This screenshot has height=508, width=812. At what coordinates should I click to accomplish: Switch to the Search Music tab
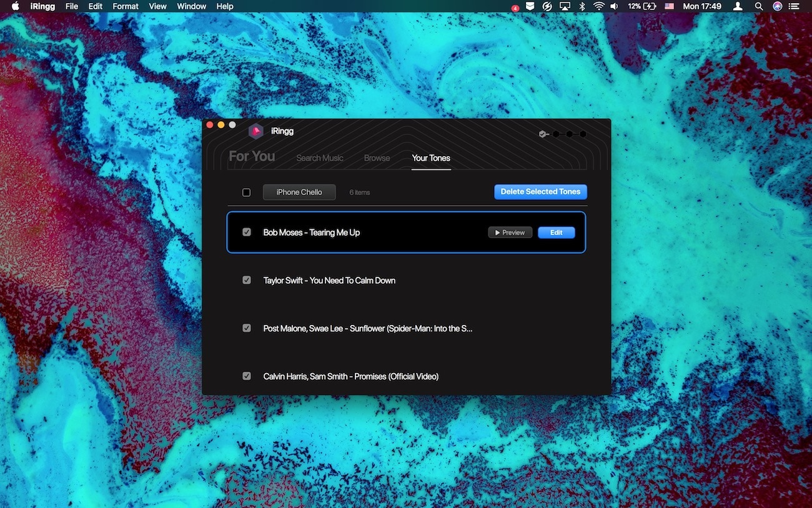pos(320,158)
